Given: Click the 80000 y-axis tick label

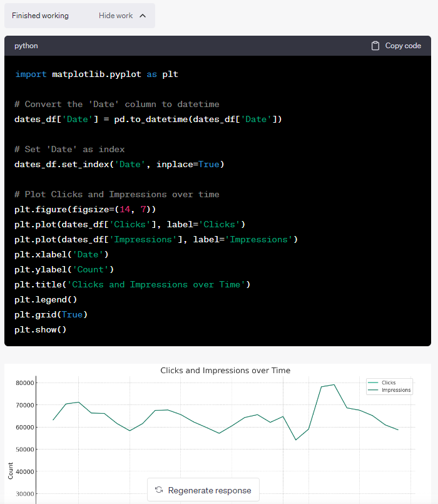Looking at the screenshot, I should (x=25, y=383).
